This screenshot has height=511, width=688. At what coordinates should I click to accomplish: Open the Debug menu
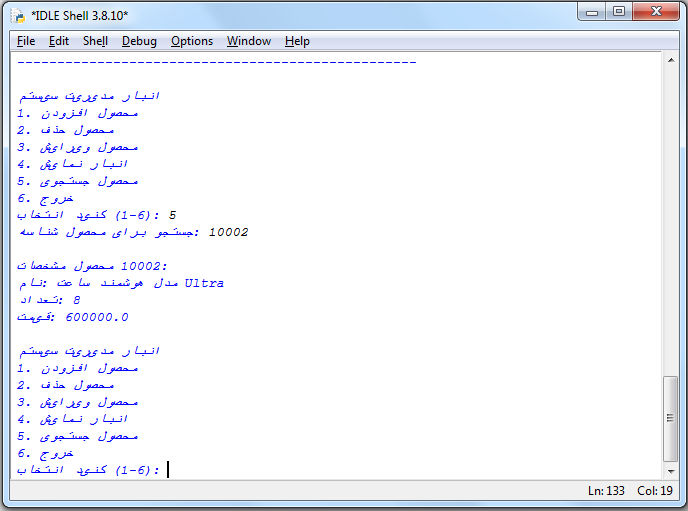[139, 41]
